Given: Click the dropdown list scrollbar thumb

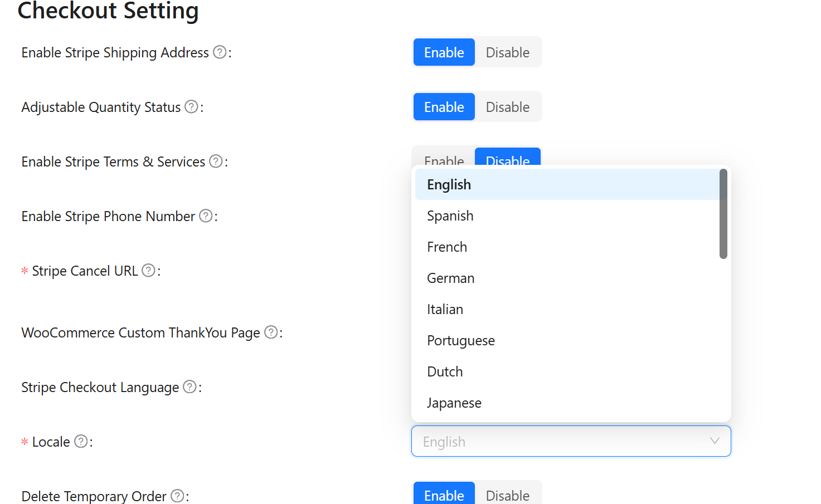Looking at the screenshot, I should (x=723, y=214).
